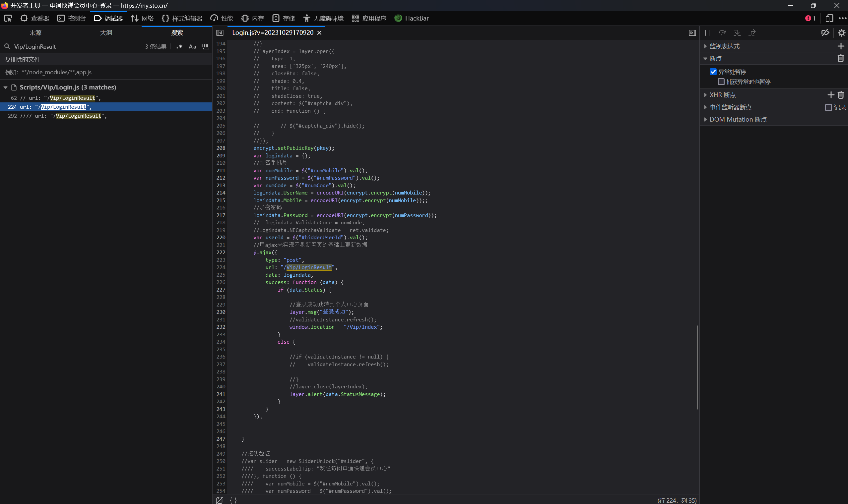
Task: Open the 性能 performance tab
Action: coord(222,18)
